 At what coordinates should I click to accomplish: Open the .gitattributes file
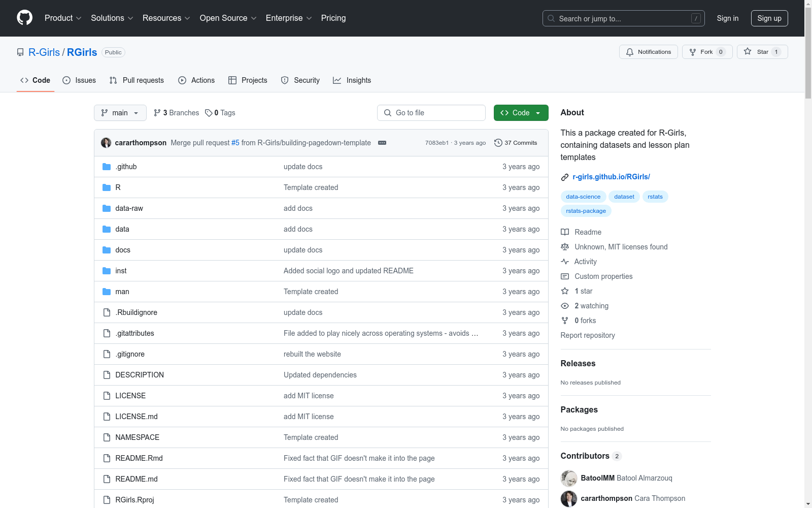[x=135, y=333]
